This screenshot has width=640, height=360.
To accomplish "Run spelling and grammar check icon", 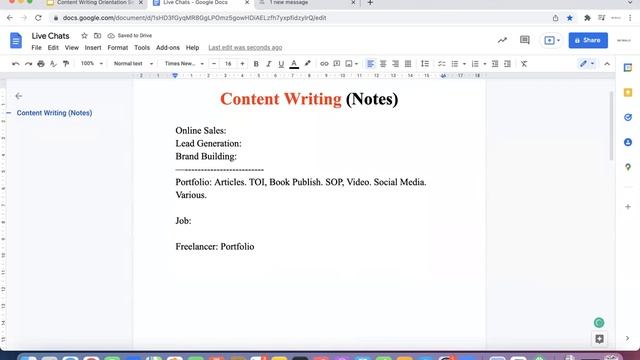I will (53, 64).
